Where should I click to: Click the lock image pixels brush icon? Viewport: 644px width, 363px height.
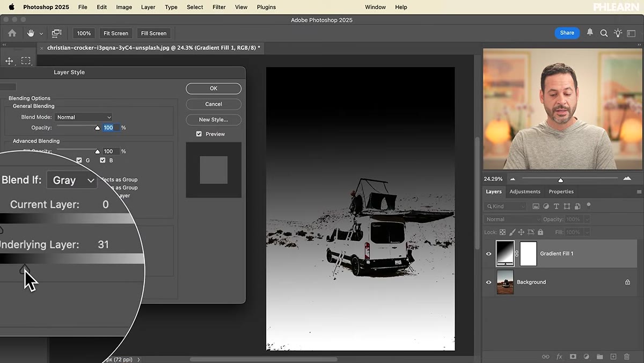click(x=512, y=233)
